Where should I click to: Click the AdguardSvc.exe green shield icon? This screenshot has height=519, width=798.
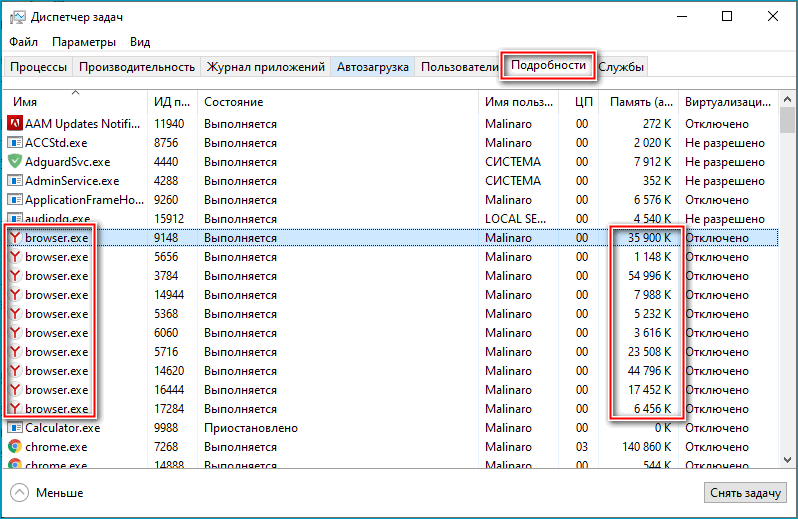pyautogui.click(x=15, y=162)
